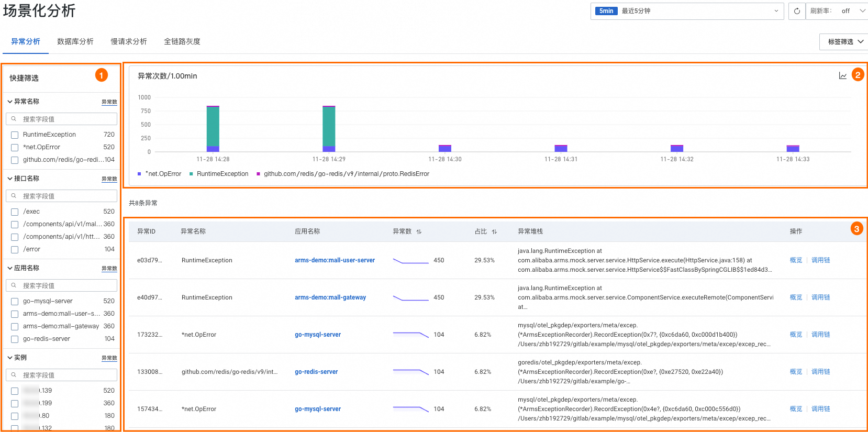Open the 最近5分钟 time range dropdown
This screenshot has height=432, width=868.
(687, 11)
